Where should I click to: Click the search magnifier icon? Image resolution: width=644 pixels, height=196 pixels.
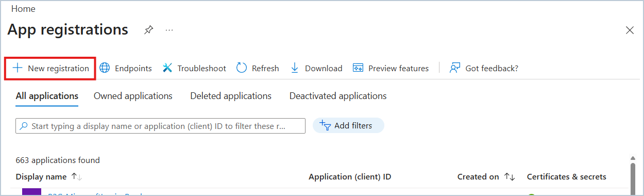pyautogui.click(x=24, y=126)
